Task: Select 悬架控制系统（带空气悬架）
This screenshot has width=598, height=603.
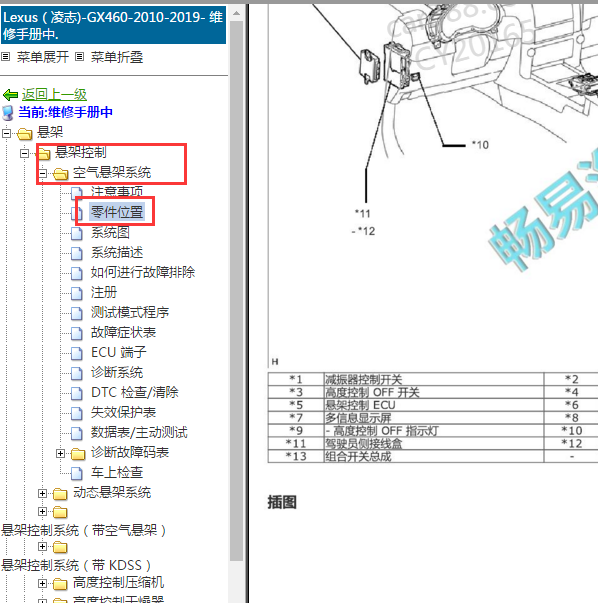Action: tap(83, 531)
